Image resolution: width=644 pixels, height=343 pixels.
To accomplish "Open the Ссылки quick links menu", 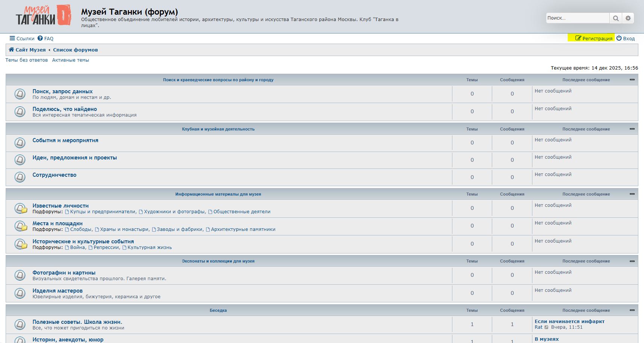I will click(x=22, y=38).
